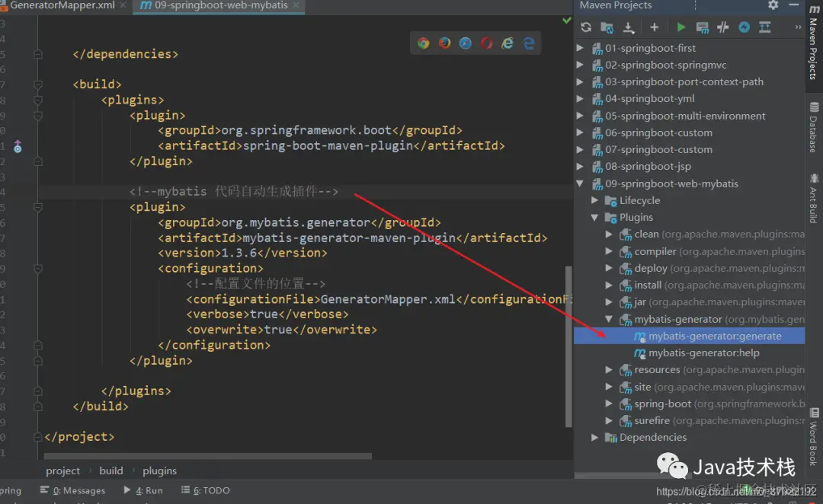Screen dimensions: 823x504
Task: Select the clean plugin row
Action: pos(689,234)
